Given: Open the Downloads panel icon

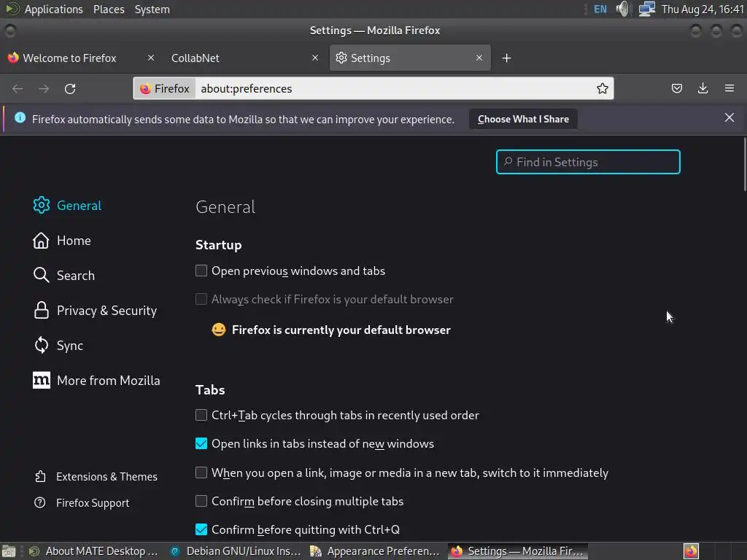Looking at the screenshot, I should point(703,88).
